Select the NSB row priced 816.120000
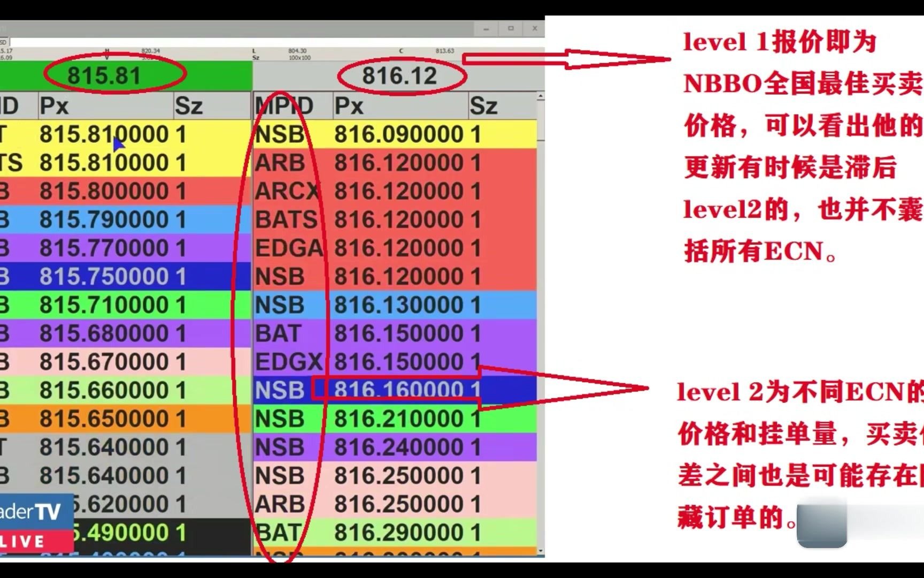Image resolution: width=924 pixels, height=578 pixels. [395, 277]
